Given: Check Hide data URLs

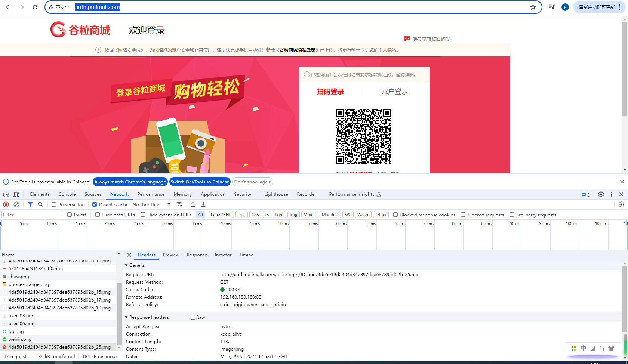Looking at the screenshot, I should [x=98, y=215].
